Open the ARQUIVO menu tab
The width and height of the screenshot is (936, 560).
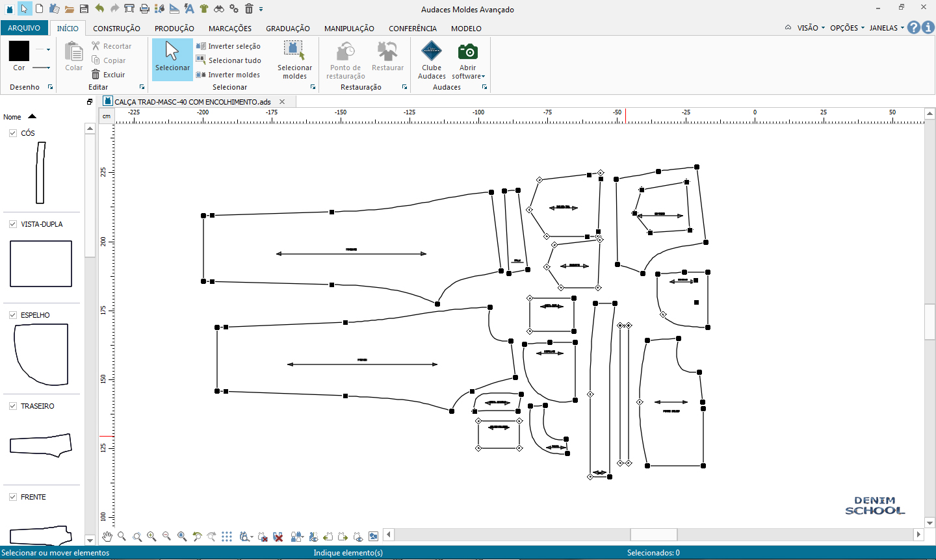[24, 28]
